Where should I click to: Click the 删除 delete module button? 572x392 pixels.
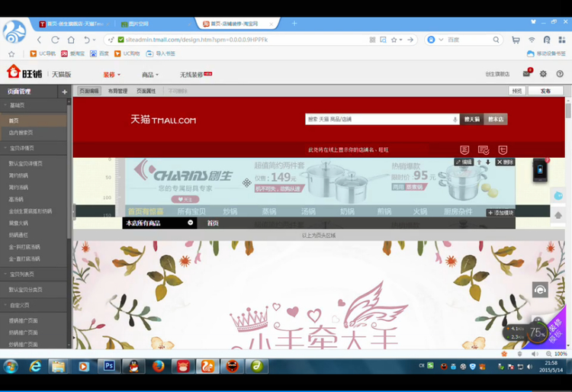click(x=505, y=162)
